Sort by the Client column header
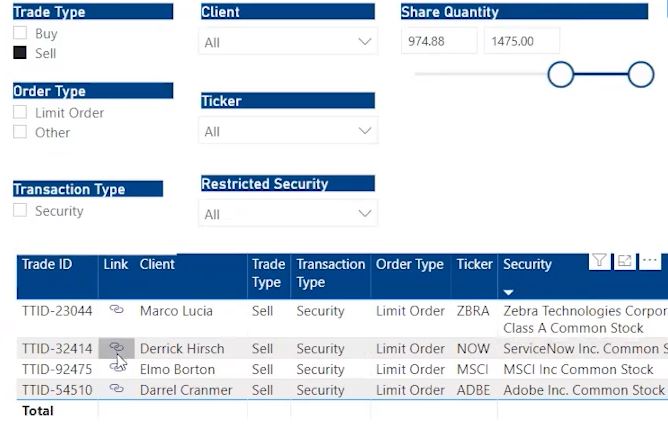Image resolution: width=668 pixels, height=429 pixels. click(157, 265)
